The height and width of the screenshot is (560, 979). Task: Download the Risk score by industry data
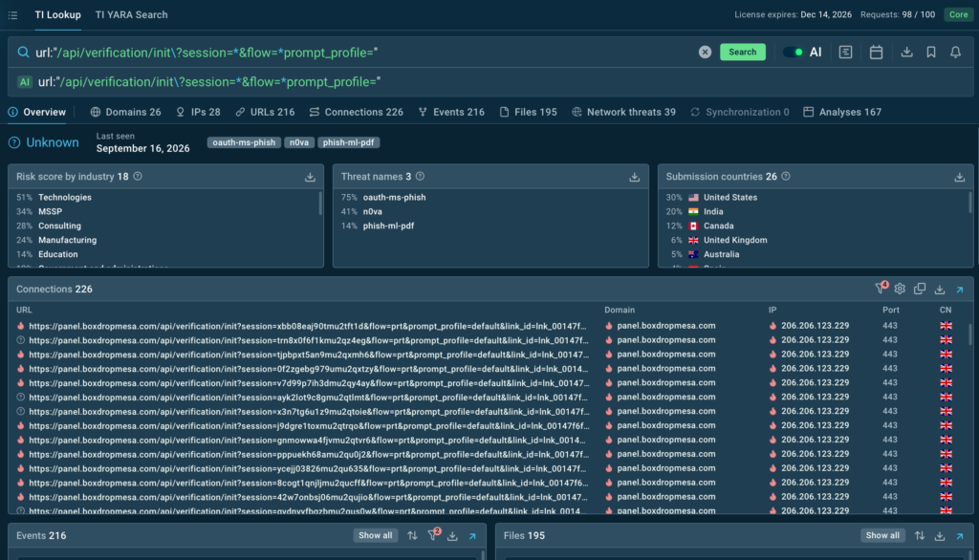click(310, 178)
